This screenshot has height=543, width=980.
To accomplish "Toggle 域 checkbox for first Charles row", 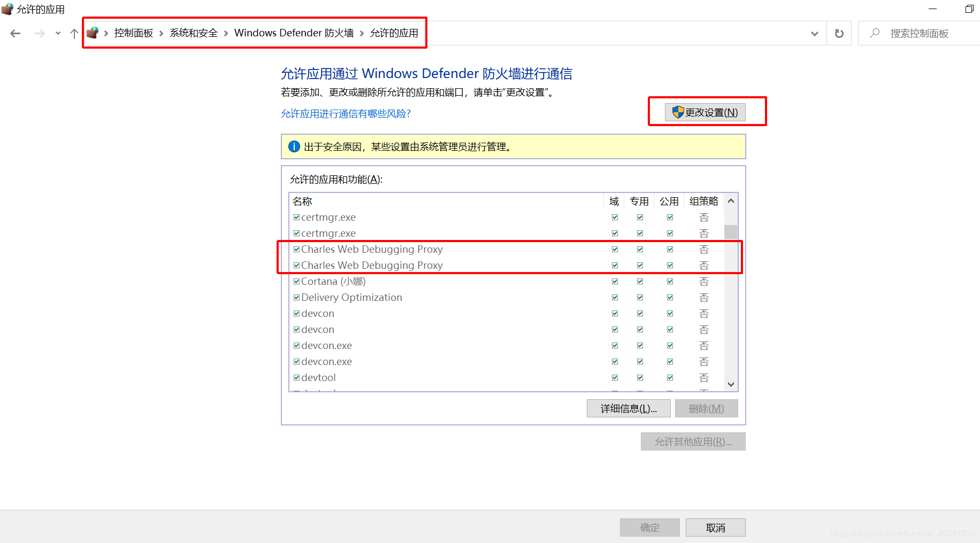I will [615, 250].
